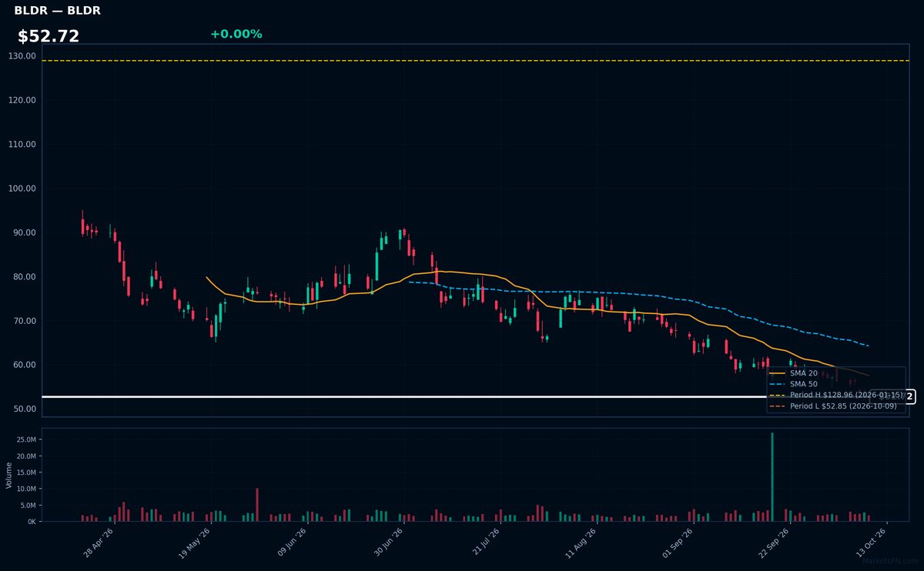Pick the 01 Sep '26 date label
The width and height of the screenshot is (924, 571).
pos(678,543)
